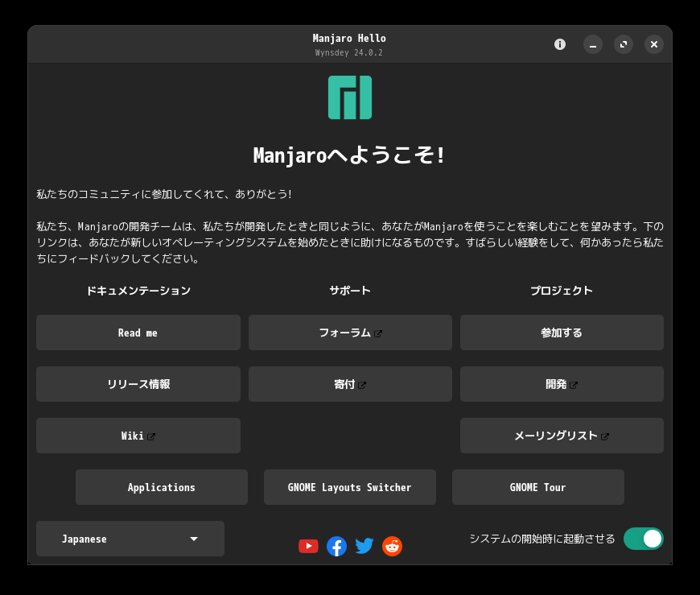Open Manjaro Reddit icon

393,546
